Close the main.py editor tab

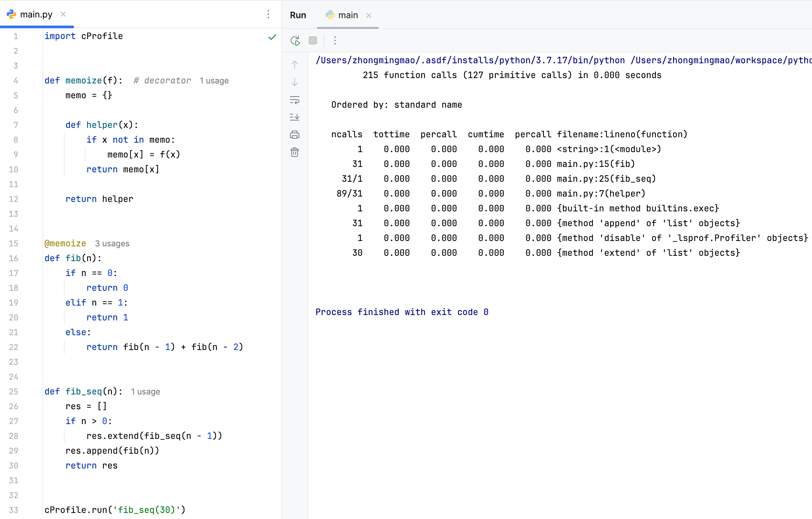[x=63, y=14]
